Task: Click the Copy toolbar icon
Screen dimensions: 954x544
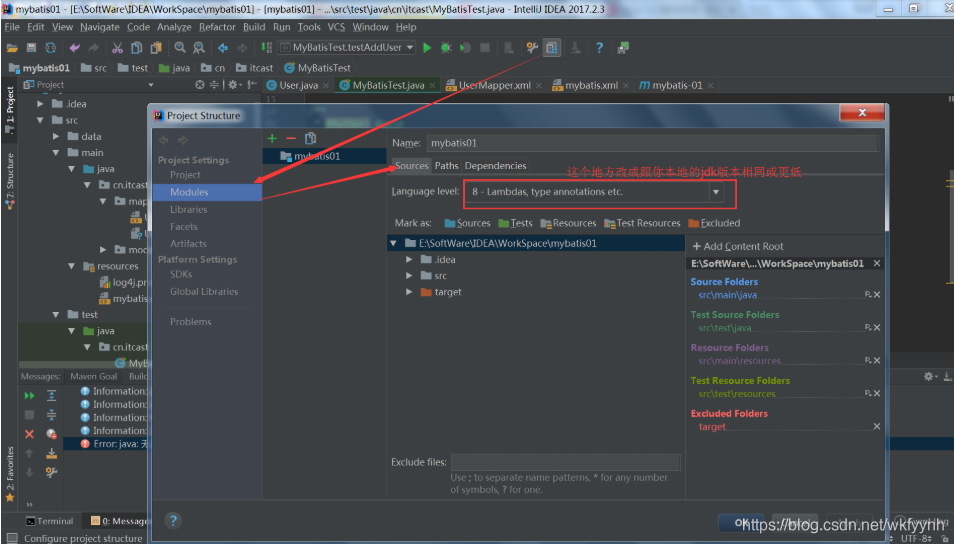Action: pyautogui.click(x=137, y=47)
